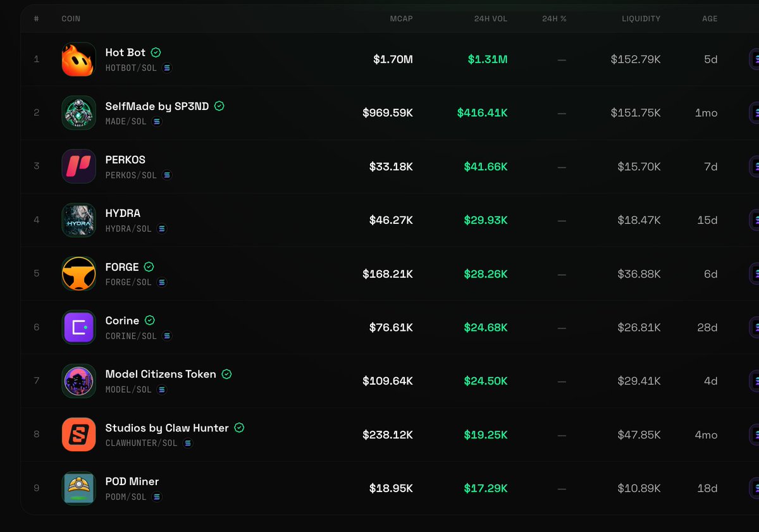This screenshot has width=759, height=532.
Task: Click the verified badge next to Hot Bot
Action: (156, 53)
